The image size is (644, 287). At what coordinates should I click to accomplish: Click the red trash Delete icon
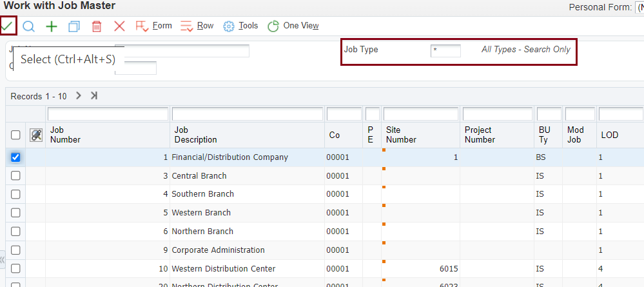97,26
